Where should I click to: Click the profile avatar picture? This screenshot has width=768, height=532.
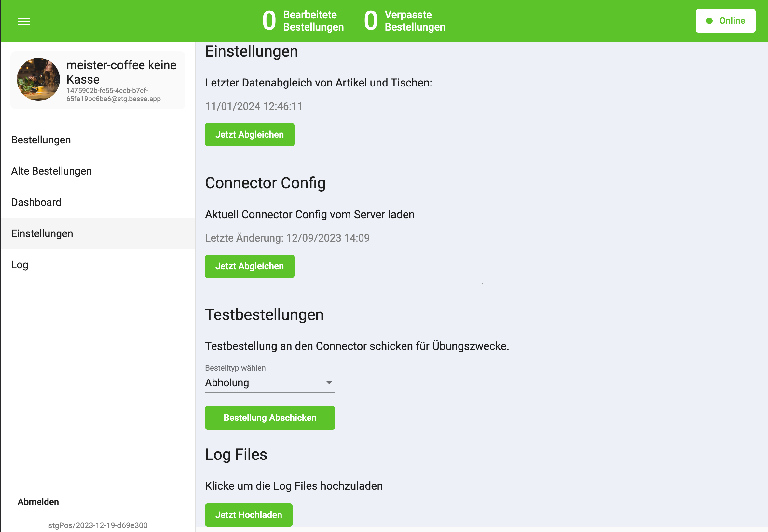pos(38,80)
